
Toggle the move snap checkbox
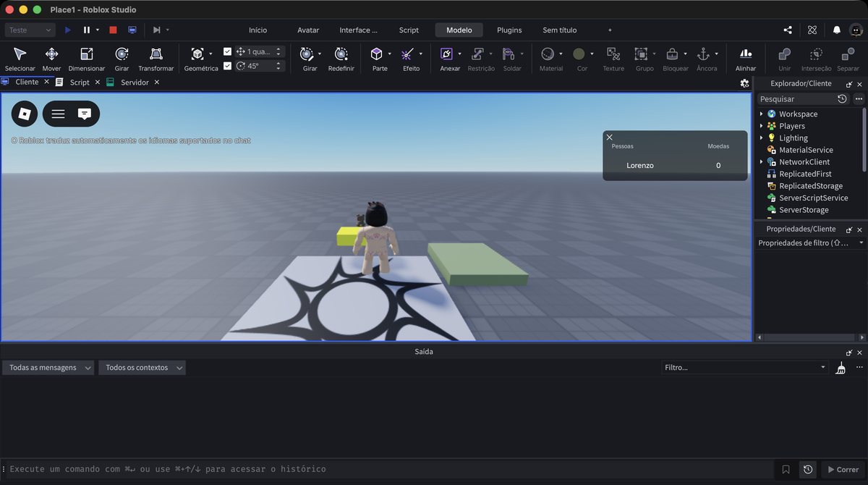click(228, 51)
